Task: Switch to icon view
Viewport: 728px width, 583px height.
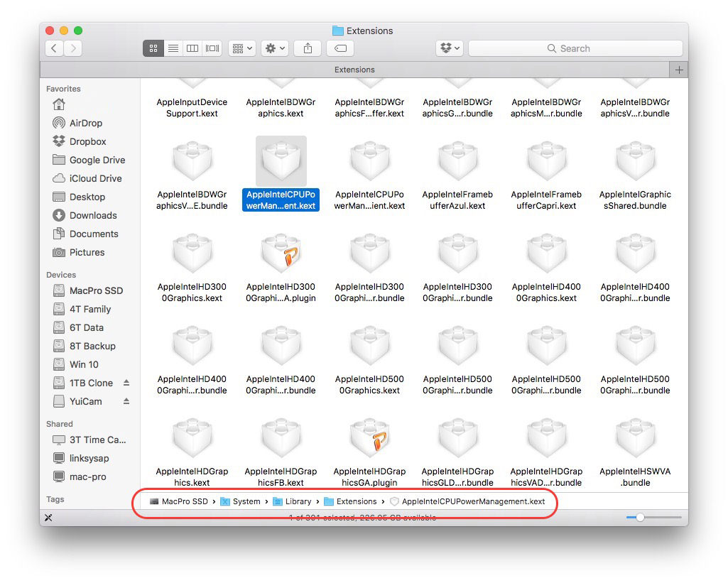Action: coord(153,48)
